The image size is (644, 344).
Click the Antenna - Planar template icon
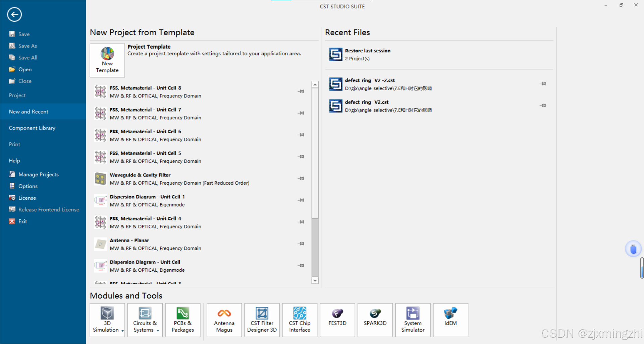100,244
